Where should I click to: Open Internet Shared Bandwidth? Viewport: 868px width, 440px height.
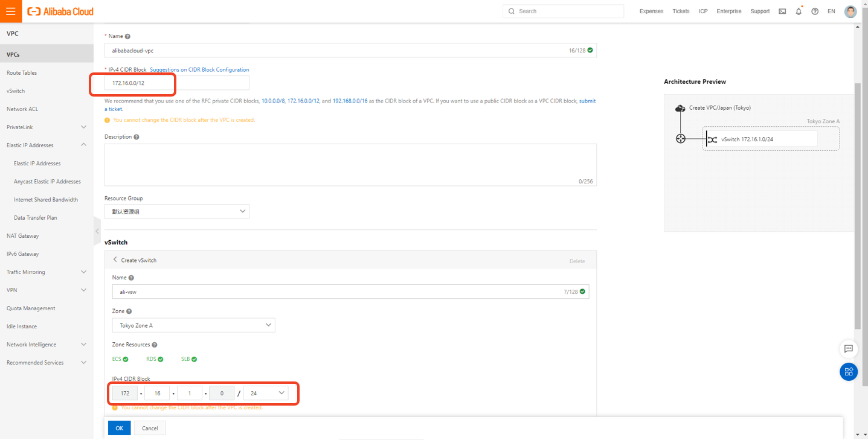click(x=46, y=199)
